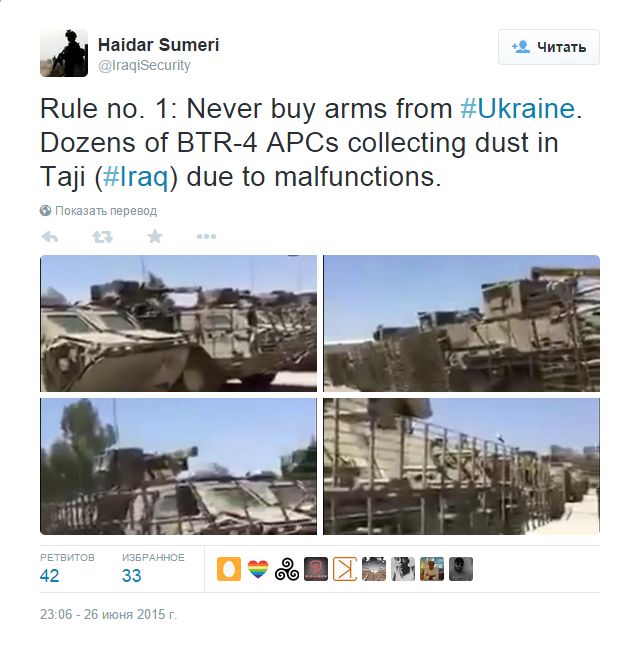Screen dimensions: 634x646
Task: Open the top-right APC row photo
Action: coord(461,323)
